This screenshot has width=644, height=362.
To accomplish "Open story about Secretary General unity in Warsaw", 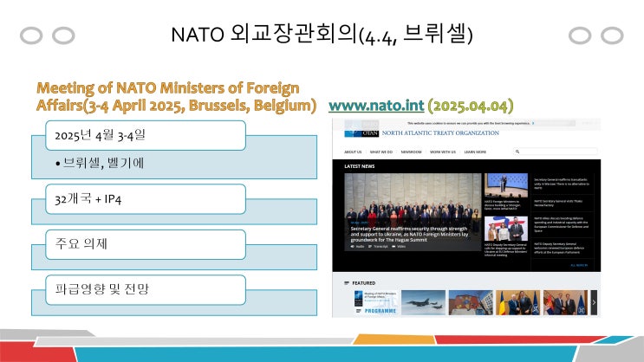I will (562, 184).
